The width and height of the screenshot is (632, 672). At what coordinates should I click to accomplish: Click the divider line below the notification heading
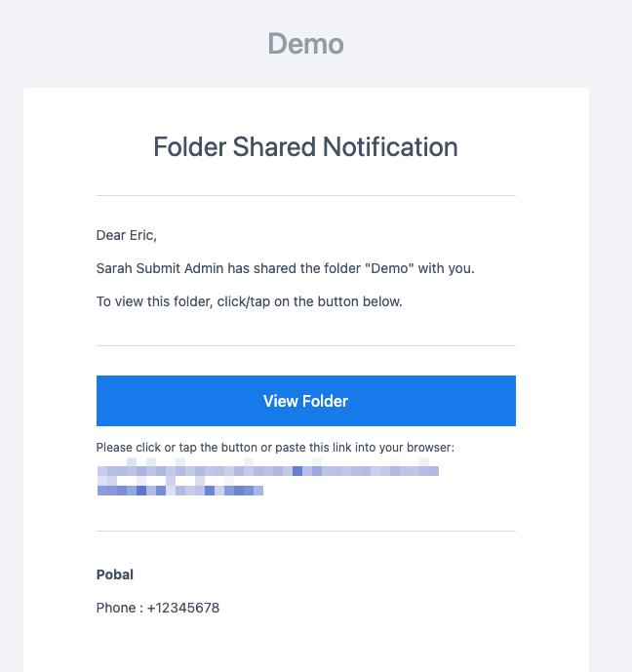pos(305,195)
